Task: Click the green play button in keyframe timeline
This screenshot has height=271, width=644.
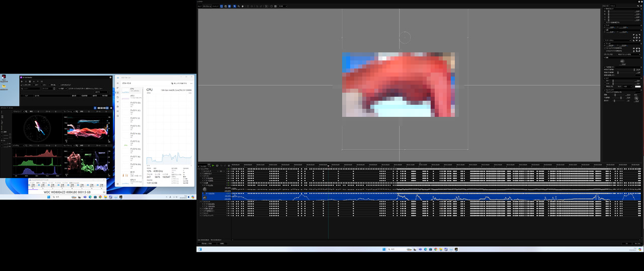Action: 213,165
